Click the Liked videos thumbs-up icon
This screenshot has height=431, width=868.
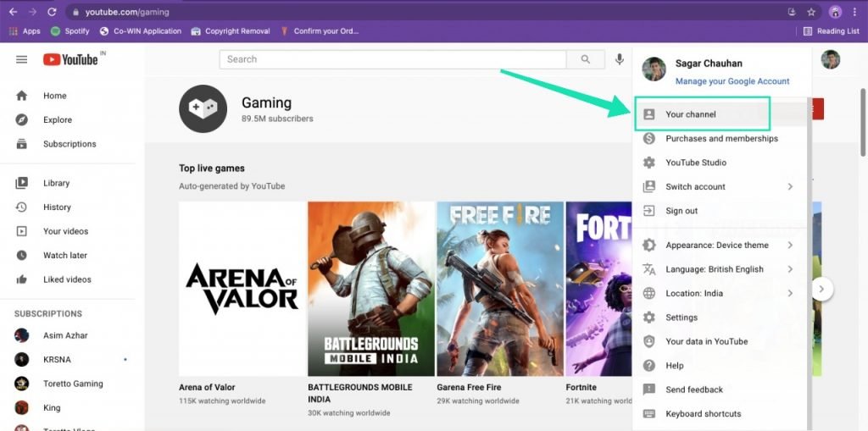click(x=21, y=279)
